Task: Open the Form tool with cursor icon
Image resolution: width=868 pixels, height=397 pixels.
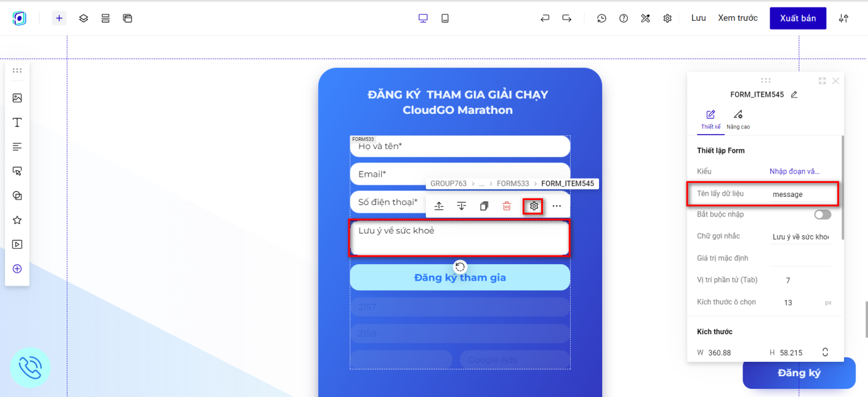Action: pos(17,171)
